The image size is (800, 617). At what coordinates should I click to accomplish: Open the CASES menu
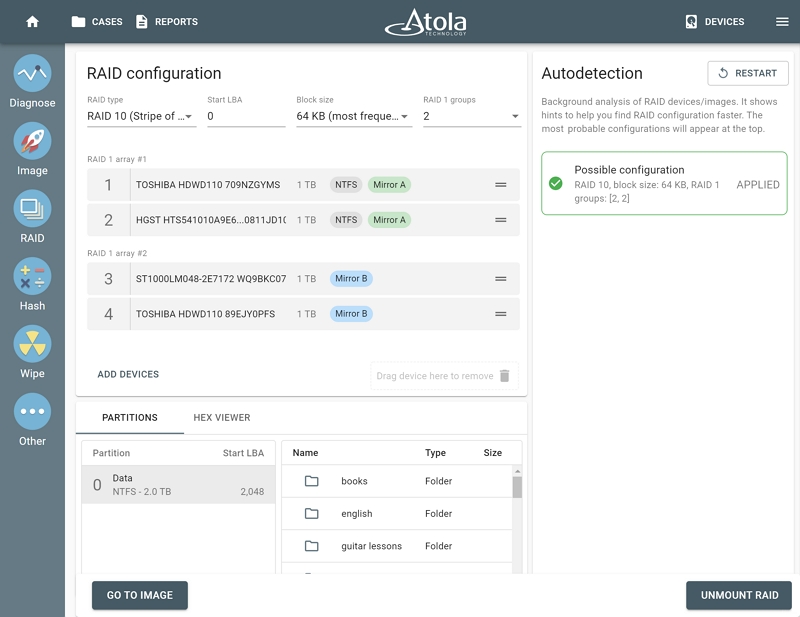coord(97,21)
